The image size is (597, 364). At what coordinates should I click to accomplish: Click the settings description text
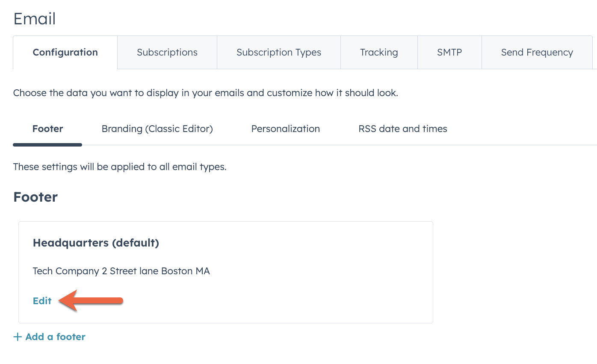[x=205, y=93]
